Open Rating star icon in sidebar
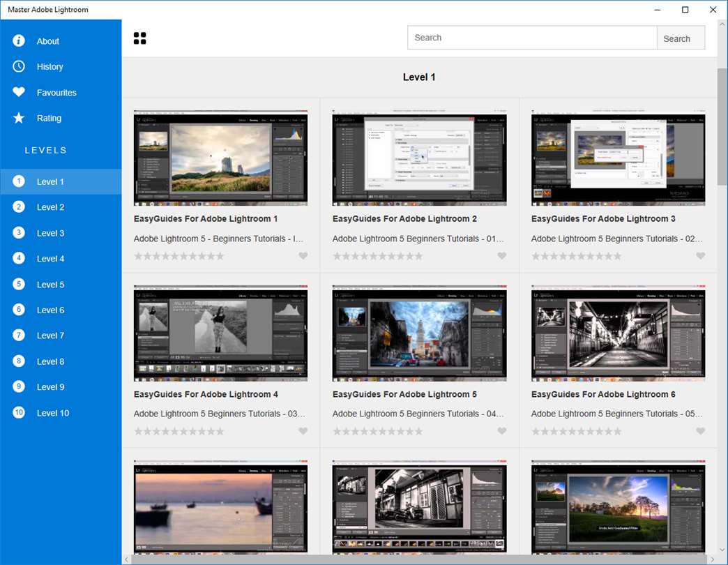This screenshot has width=728, height=565. (x=19, y=118)
